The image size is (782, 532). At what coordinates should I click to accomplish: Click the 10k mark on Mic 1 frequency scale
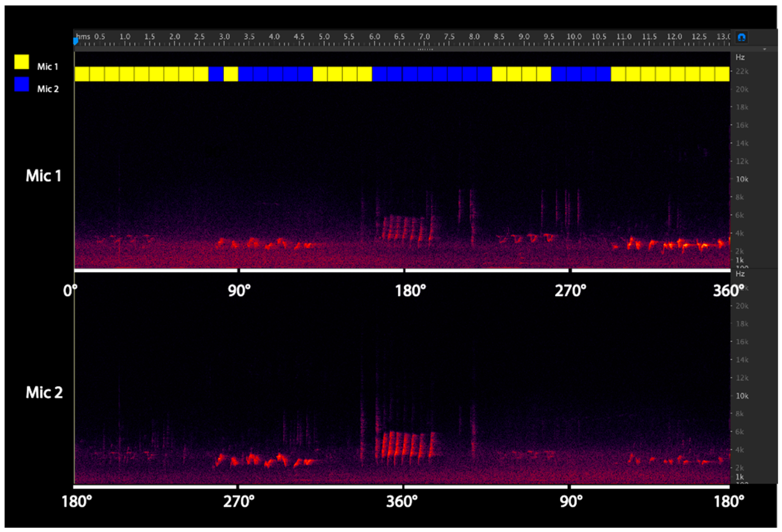click(742, 179)
